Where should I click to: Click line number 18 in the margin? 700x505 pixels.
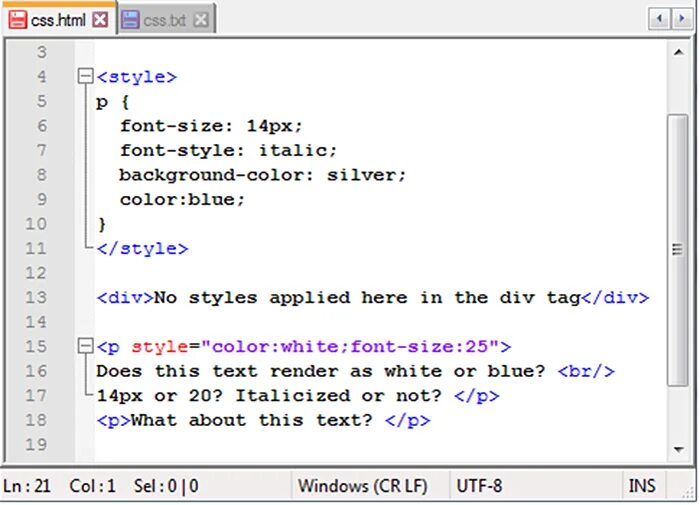36,420
